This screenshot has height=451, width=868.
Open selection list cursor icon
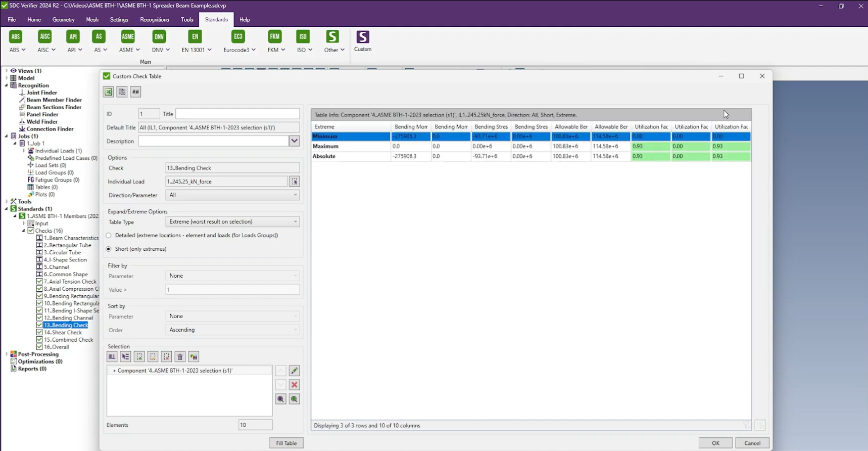point(126,357)
